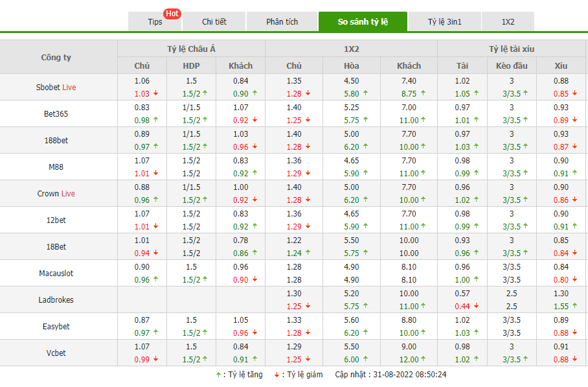Viewport: 588px width, 387px height.
Task: Click the Bet365 company name
Action: tap(56, 113)
